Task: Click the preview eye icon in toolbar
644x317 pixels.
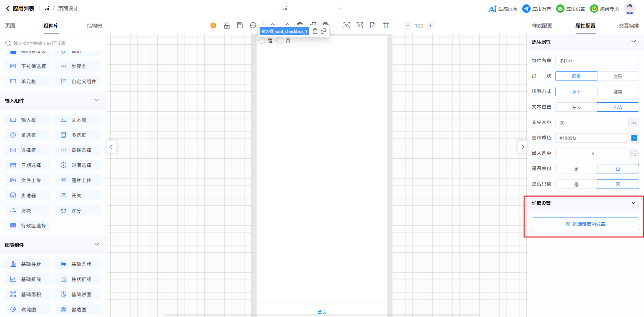Action: pos(346,25)
